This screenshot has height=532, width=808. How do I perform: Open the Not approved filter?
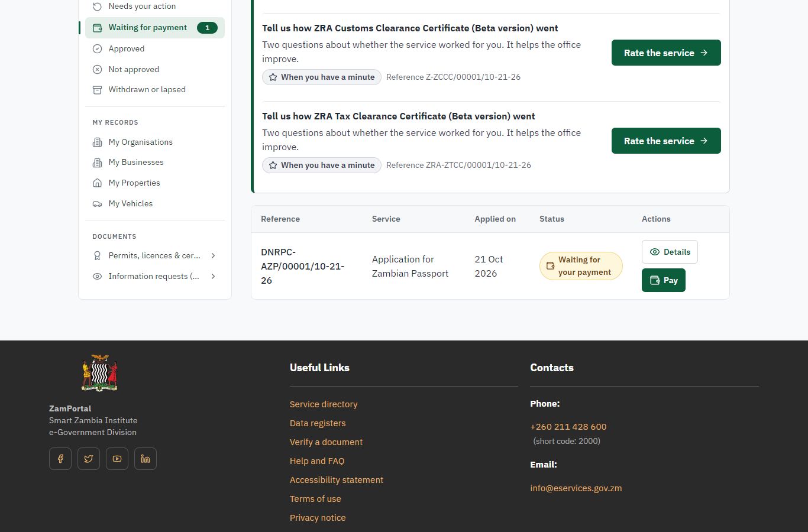pos(155,70)
